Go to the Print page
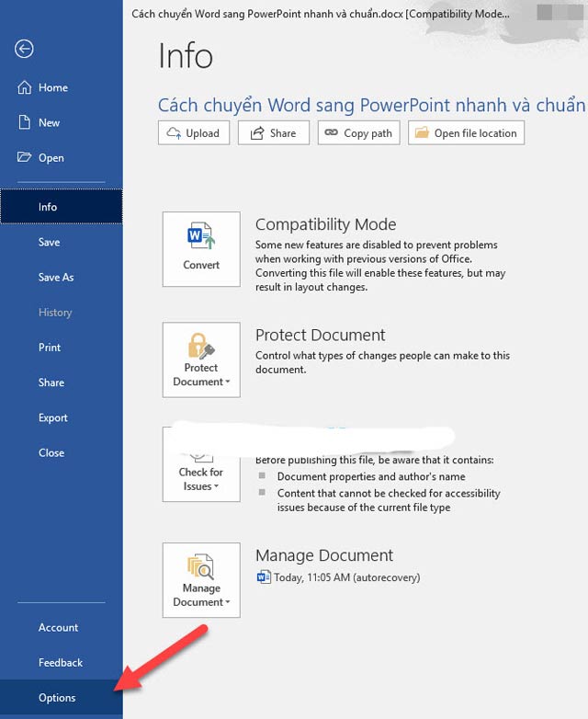588x719 pixels. [62, 348]
